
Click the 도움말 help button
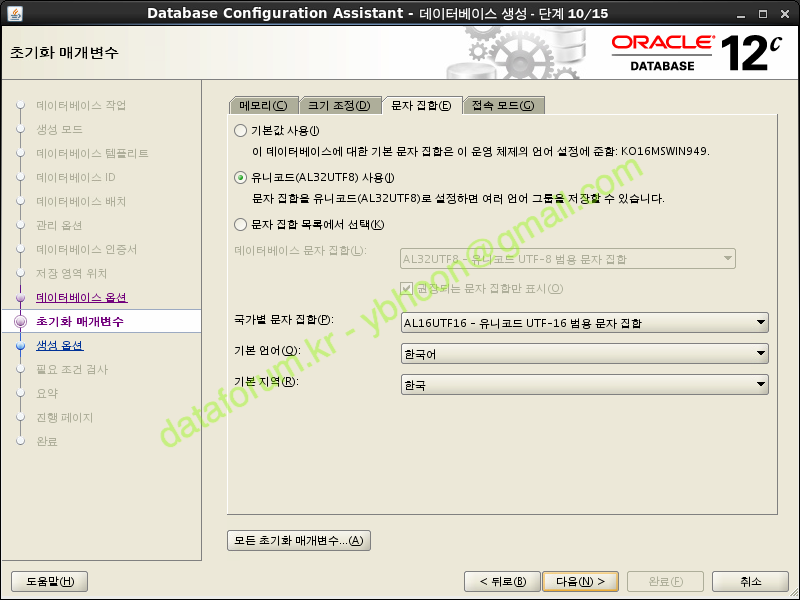point(49,582)
